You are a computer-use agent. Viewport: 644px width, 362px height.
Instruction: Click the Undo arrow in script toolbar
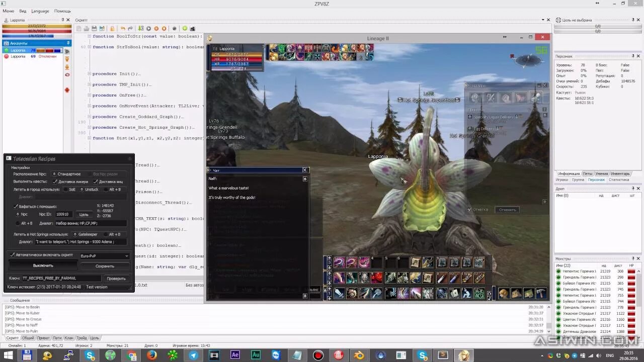pos(123,29)
